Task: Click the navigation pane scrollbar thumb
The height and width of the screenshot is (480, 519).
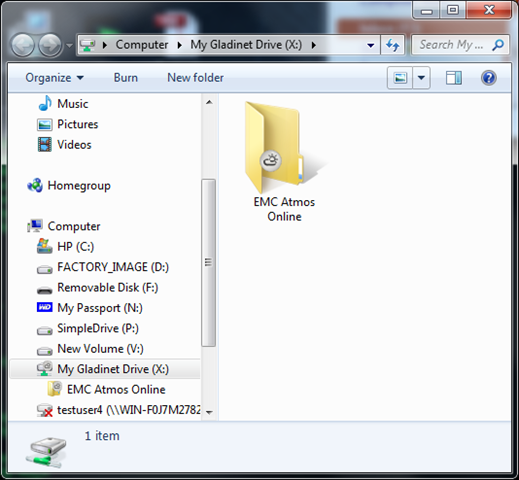Action: click(208, 263)
